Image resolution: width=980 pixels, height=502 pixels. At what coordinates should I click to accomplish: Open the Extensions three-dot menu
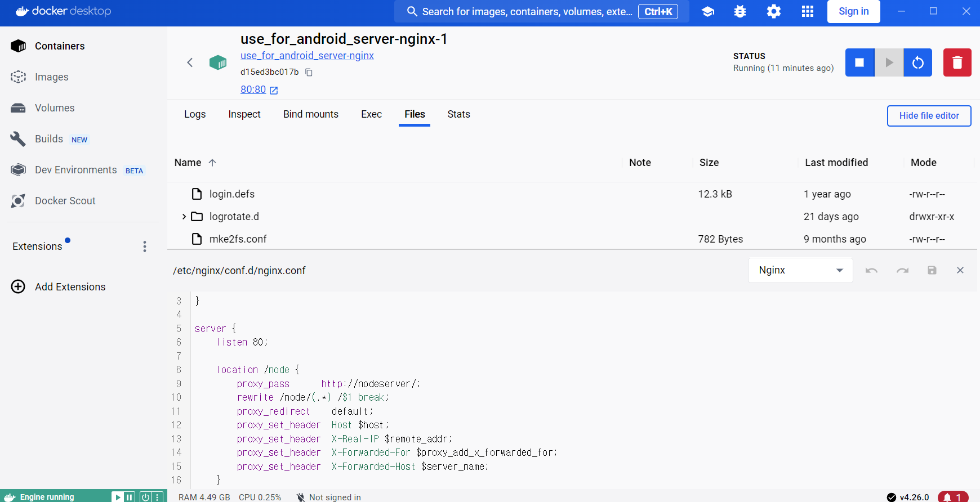point(145,246)
